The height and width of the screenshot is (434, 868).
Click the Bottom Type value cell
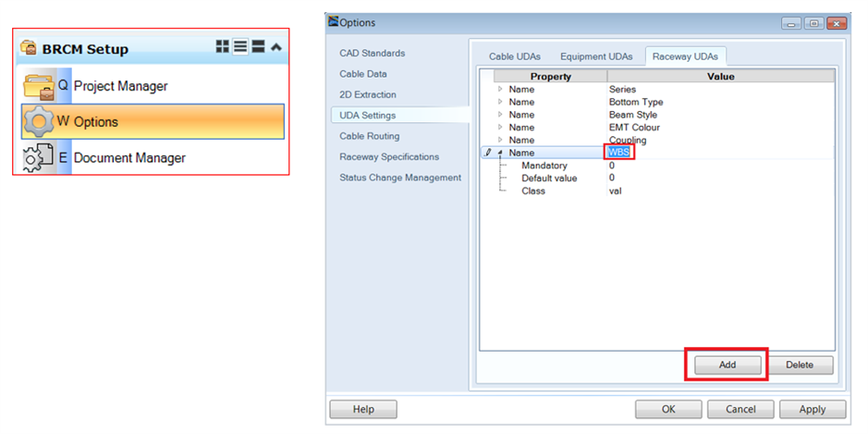[720, 102]
